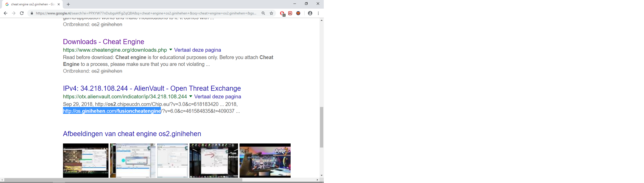Open a new browser tab
Viewport: 644px width, 183px height.
(x=68, y=4)
